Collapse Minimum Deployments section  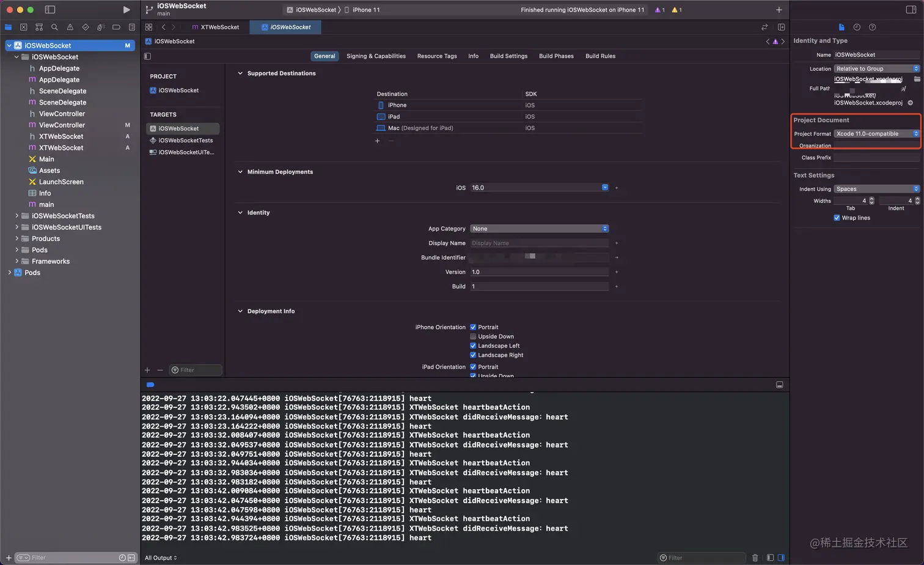pos(240,172)
